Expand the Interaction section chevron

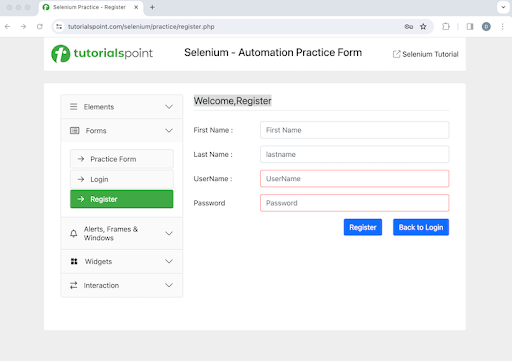click(x=169, y=285)
